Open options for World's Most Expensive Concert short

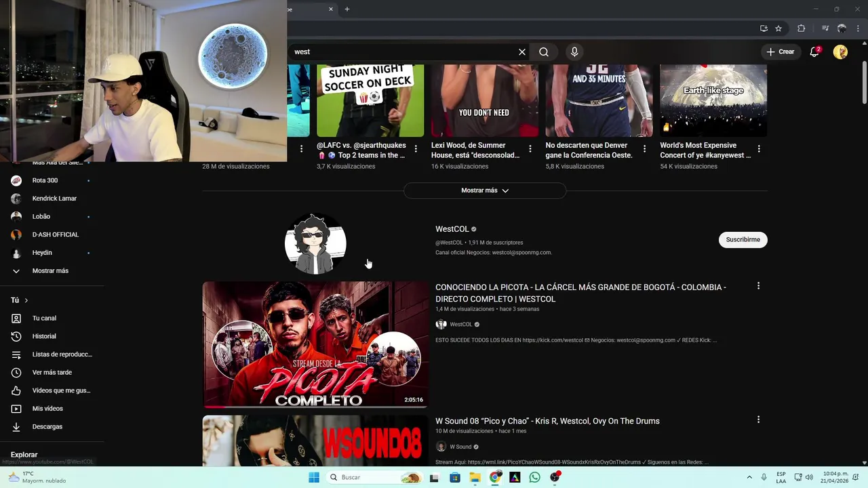point(759,148)
